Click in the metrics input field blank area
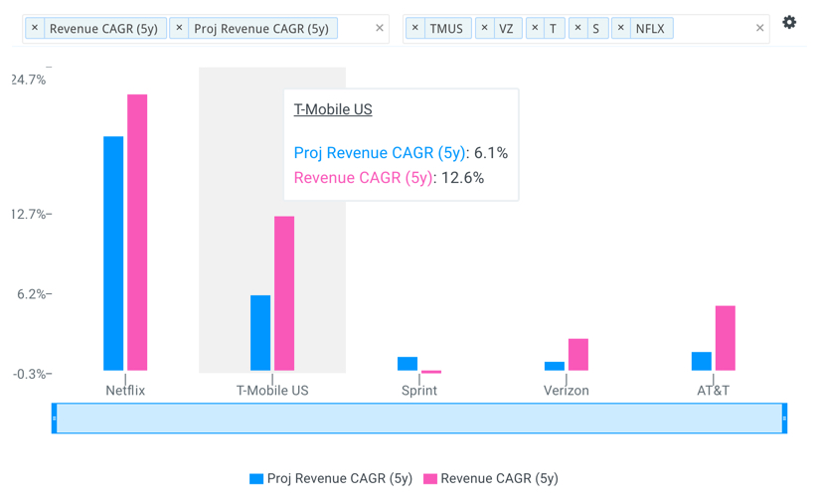The width and height of the screenshot is (818, 504). click(356, 28)
